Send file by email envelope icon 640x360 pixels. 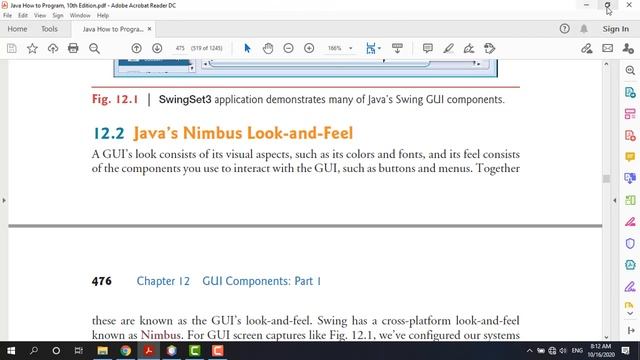coord(607,48)
